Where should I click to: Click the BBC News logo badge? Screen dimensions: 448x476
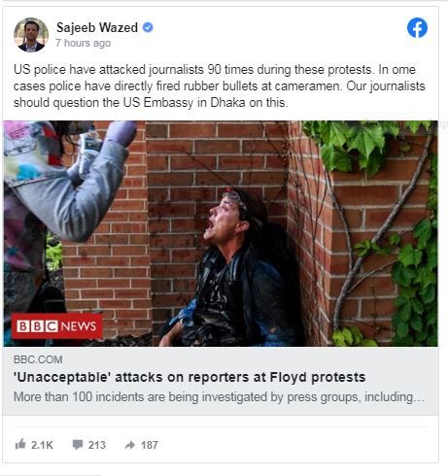(57, 325)
